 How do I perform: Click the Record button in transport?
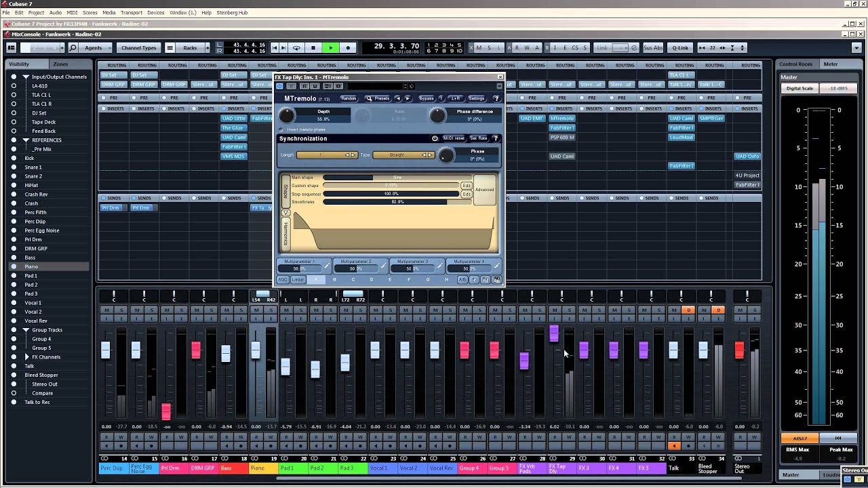click(x=348, y=47)
